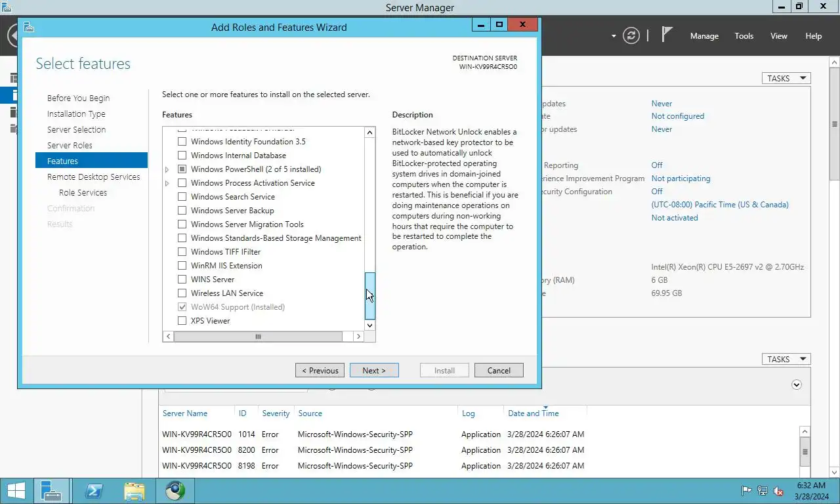Click the muted speaker tray icon
The width and height of the screenshot is (840, 504).
click(778, 491)
